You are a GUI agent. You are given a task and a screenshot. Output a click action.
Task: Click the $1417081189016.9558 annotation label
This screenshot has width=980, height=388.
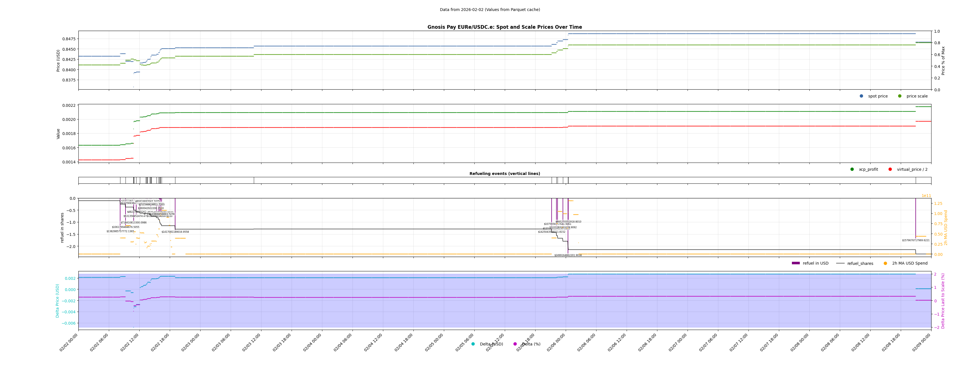tap(175, 232)
